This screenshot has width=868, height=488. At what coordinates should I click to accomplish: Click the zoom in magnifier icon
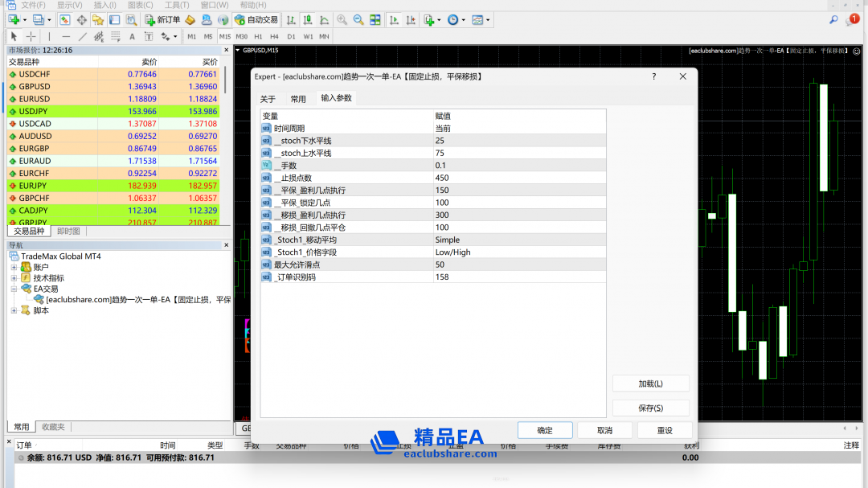(342, 19)
